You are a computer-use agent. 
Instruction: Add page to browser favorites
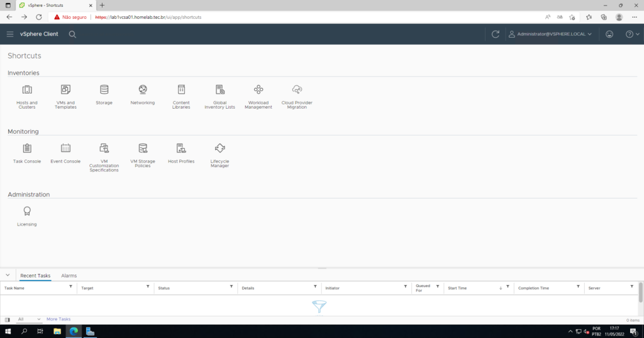pos(572,17)
